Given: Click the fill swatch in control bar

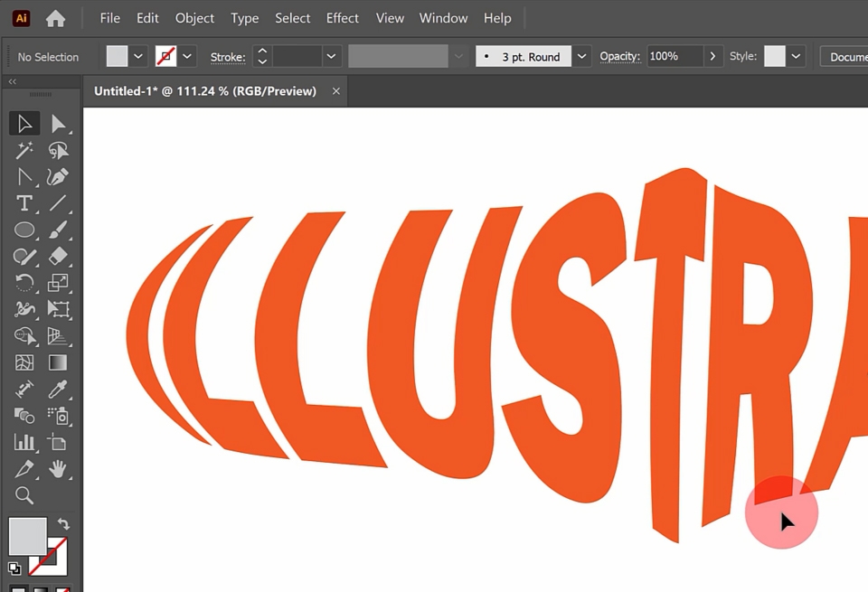Looking at the screenshot, I should 117,56.
